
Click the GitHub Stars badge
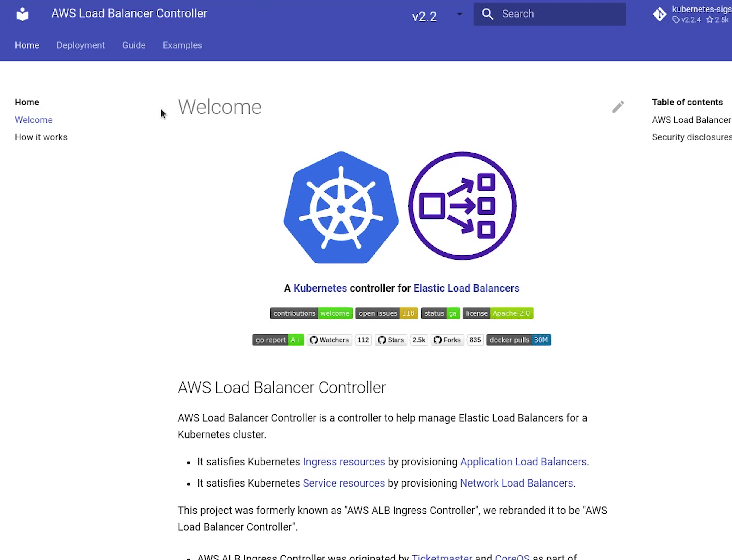(391, 340)
